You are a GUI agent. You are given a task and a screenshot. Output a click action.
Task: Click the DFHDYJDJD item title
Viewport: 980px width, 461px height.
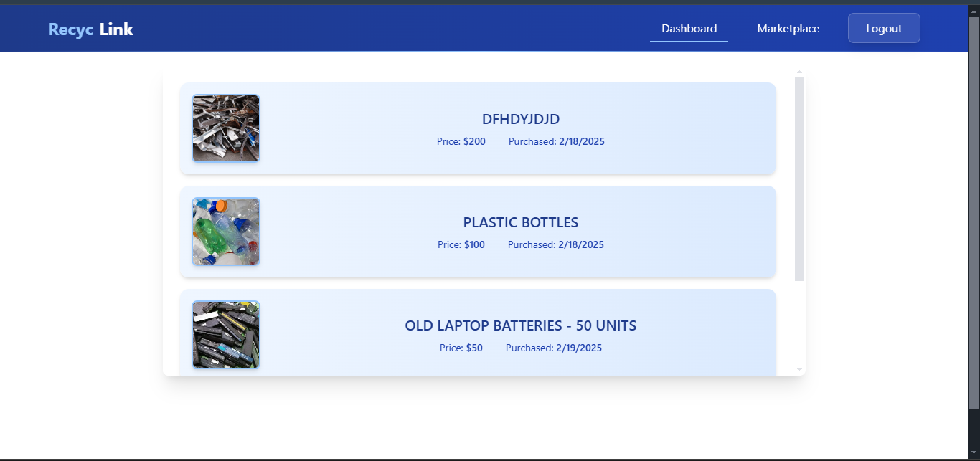[x=520, y=119]
